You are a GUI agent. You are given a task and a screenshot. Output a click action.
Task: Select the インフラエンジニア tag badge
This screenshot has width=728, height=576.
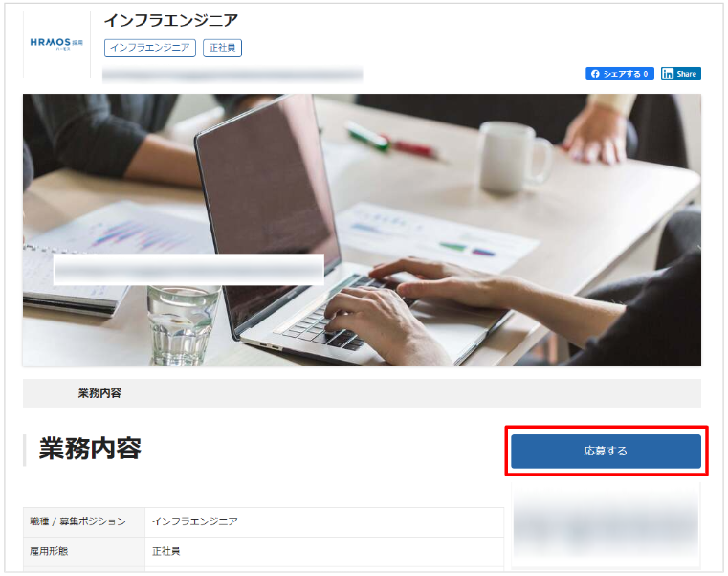[x=150, y=48]
